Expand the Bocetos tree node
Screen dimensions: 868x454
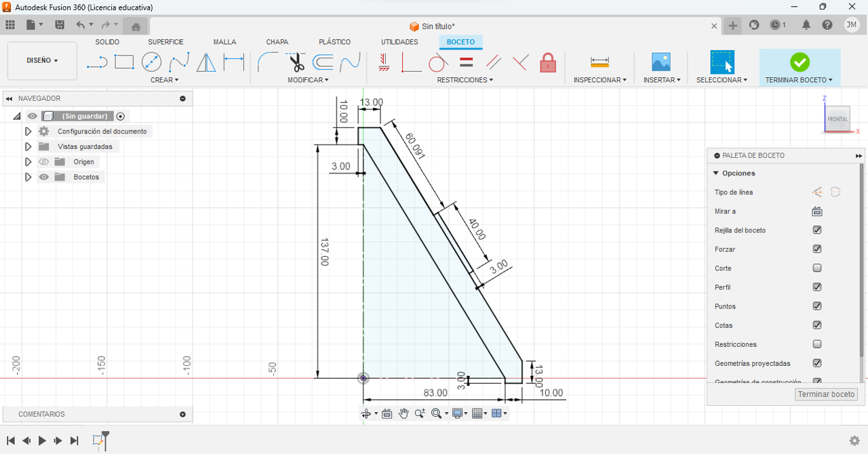pos(28,177)
